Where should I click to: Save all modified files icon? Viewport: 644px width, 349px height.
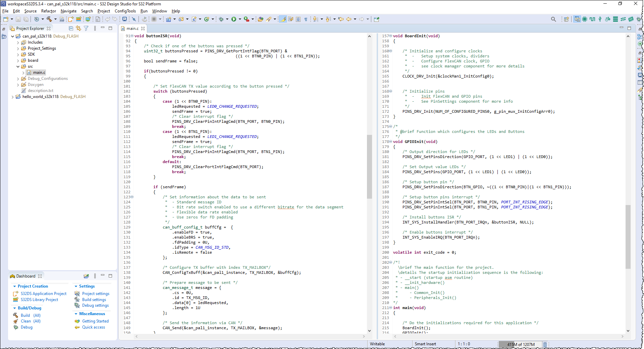coord(26,19)
